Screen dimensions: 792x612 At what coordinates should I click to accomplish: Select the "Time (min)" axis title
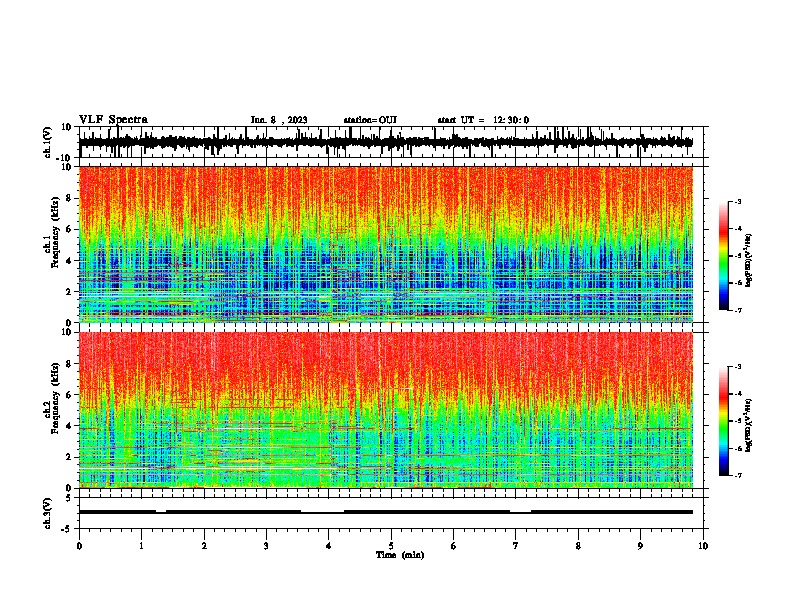[x=400, y=555]
